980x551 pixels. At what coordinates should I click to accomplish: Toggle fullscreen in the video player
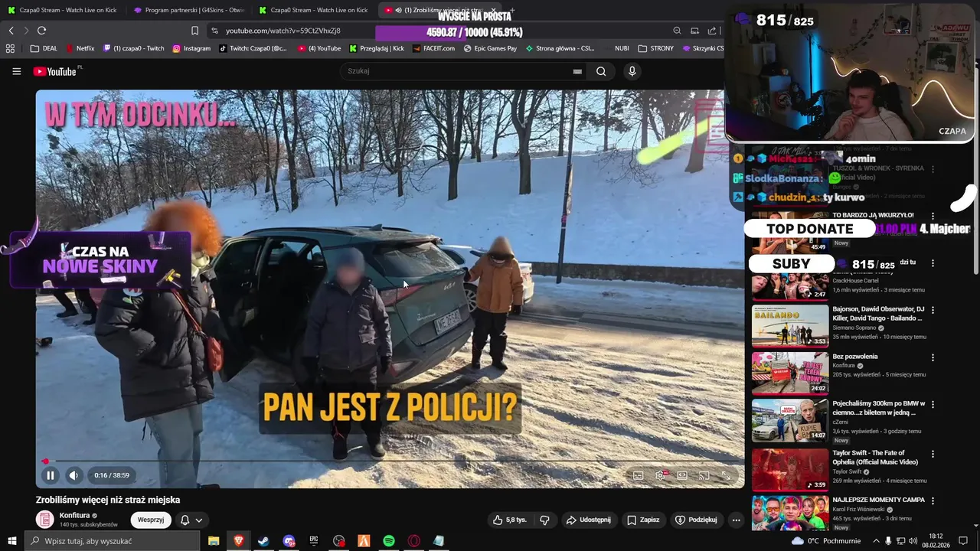[x=727, y=475]
